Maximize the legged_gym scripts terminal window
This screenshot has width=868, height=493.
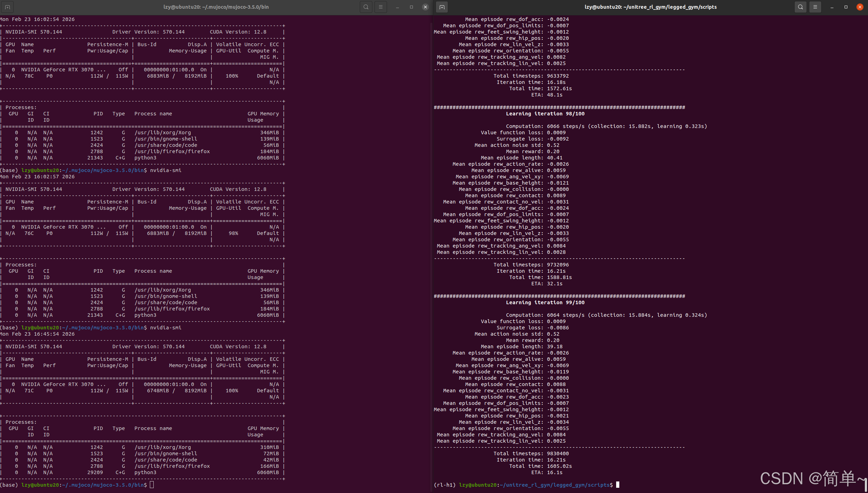(x=846, y=7)
